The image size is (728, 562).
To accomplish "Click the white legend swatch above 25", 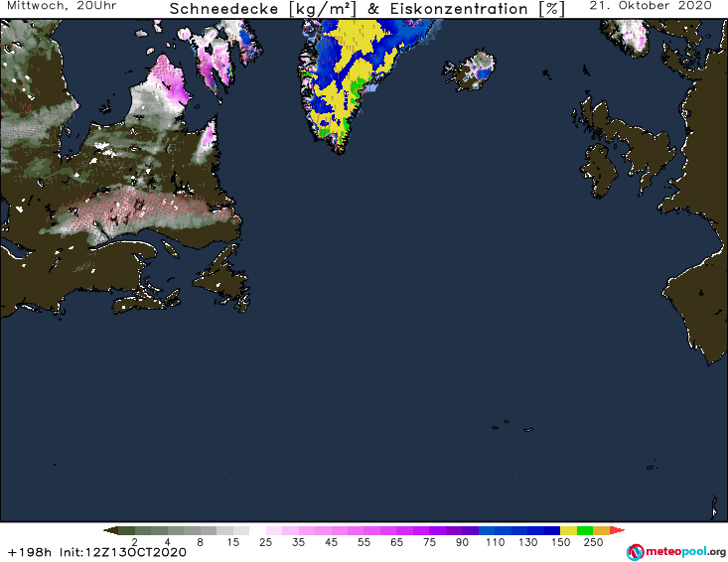I will pyautogui.click(x=257, y=530).
